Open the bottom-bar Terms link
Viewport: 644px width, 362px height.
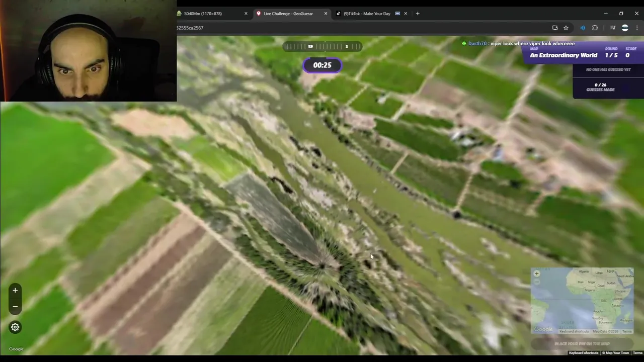637,353
